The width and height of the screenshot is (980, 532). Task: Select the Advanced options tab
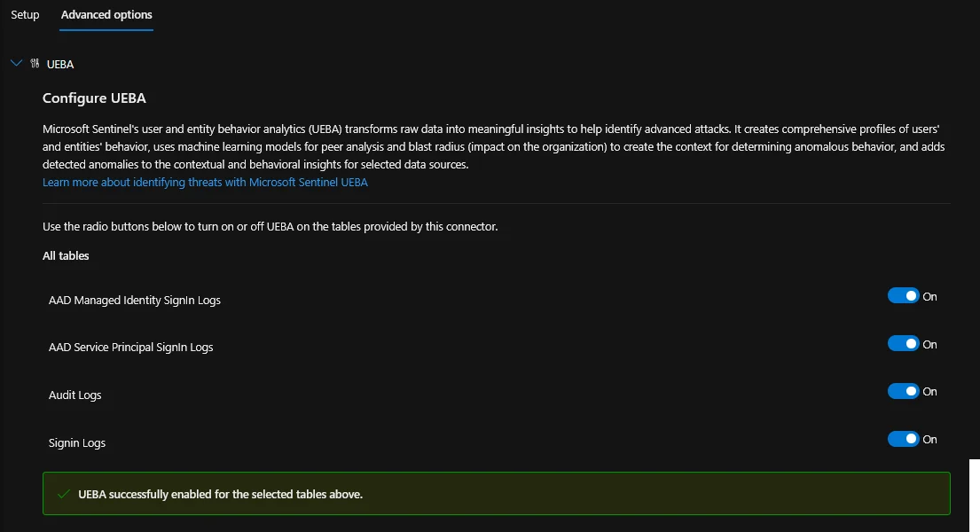point(106,15)
